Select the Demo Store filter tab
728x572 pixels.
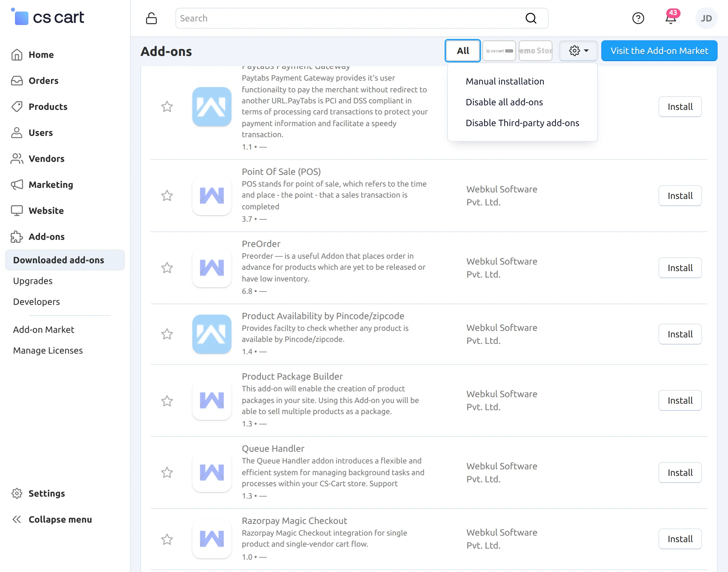click(x=536, y=51)
